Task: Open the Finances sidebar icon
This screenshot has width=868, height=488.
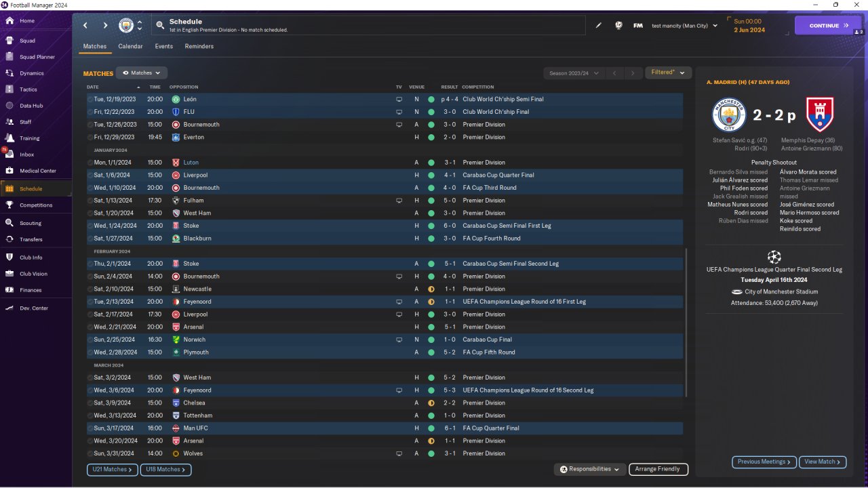Action: click(9, 290)
